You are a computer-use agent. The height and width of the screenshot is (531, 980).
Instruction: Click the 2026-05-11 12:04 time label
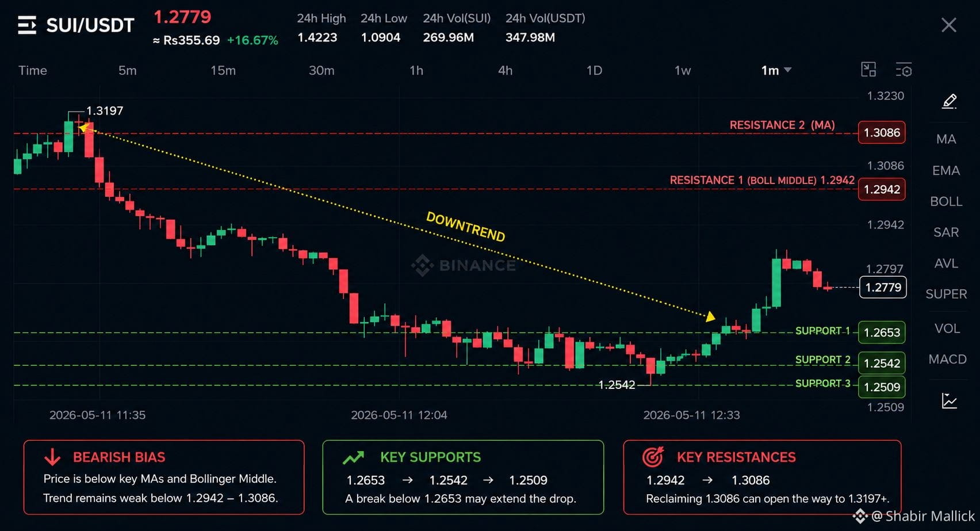[399, 415]
